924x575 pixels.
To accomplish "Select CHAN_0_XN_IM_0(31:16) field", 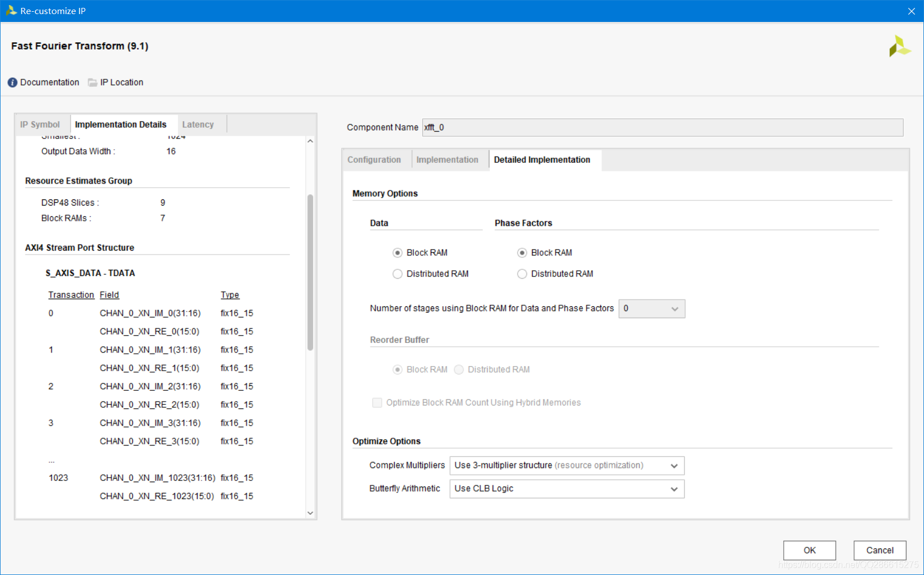I will pyautogui.click(x=150, y=313).
